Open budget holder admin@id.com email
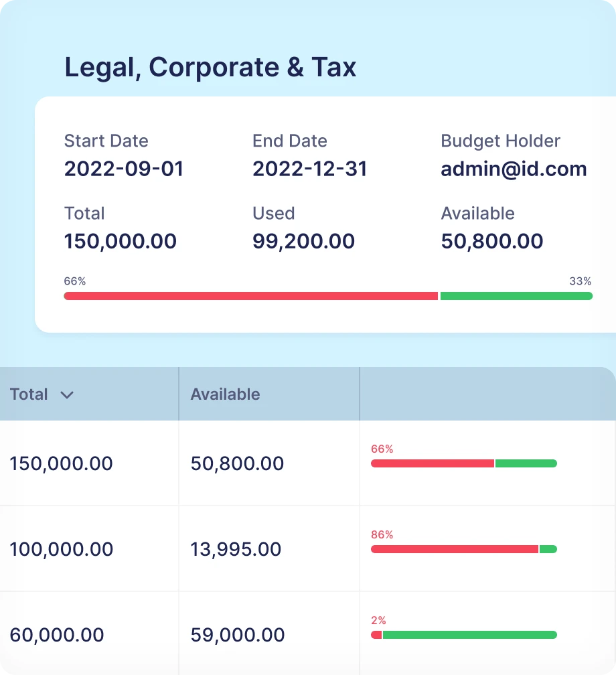This screenshot has height=675, width=616. click(514, 169)
